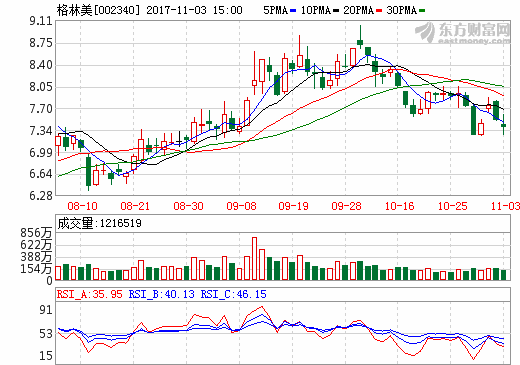
Task: Click the 09-28 date label
Action: point(346,206)
